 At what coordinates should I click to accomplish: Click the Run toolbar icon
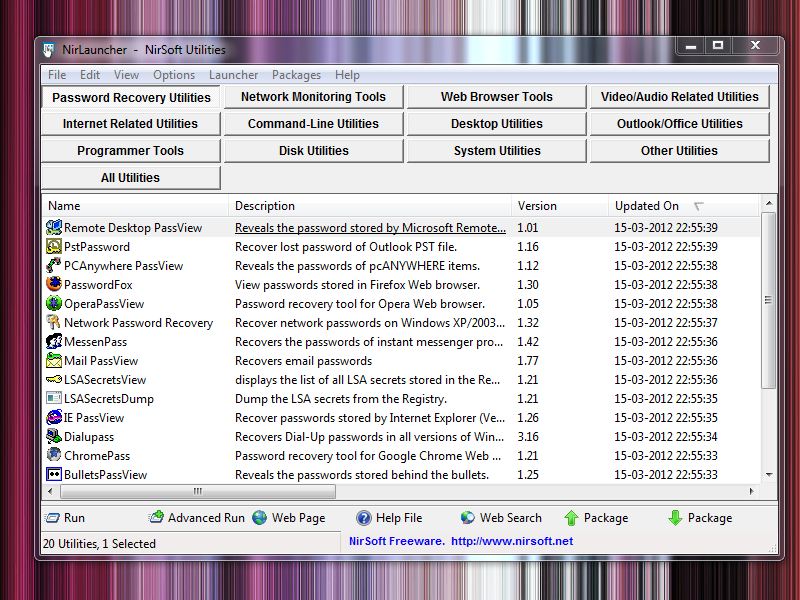pos(52,518)
